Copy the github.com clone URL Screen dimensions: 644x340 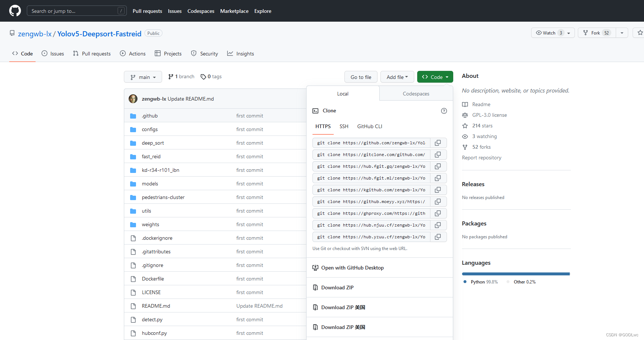(x=438, y=143)
